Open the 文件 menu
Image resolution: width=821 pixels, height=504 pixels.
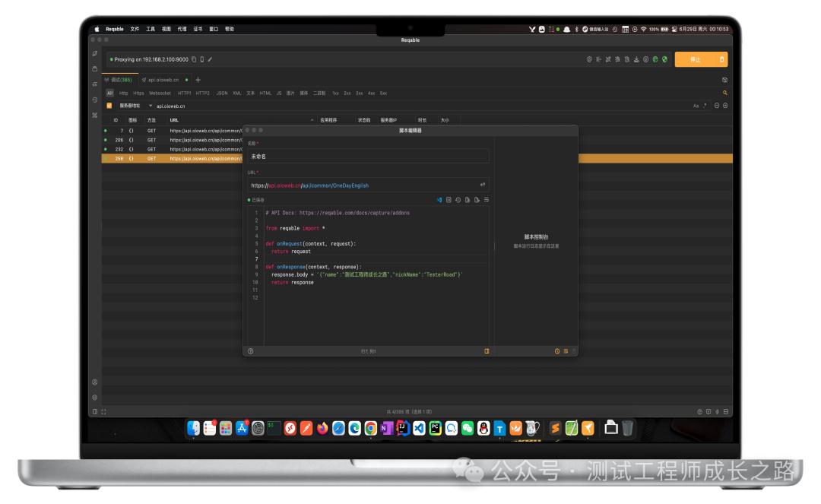coord(135,30)
